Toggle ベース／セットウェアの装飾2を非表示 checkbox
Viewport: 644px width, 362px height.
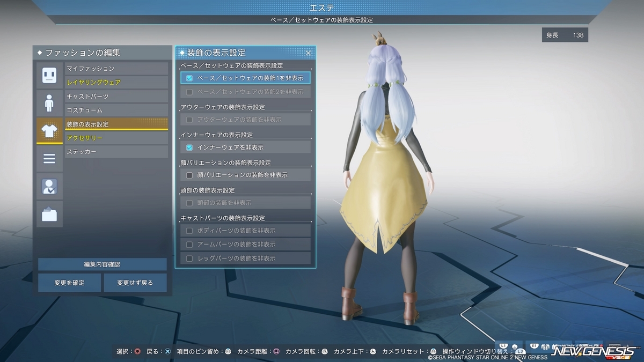[189, 92]
